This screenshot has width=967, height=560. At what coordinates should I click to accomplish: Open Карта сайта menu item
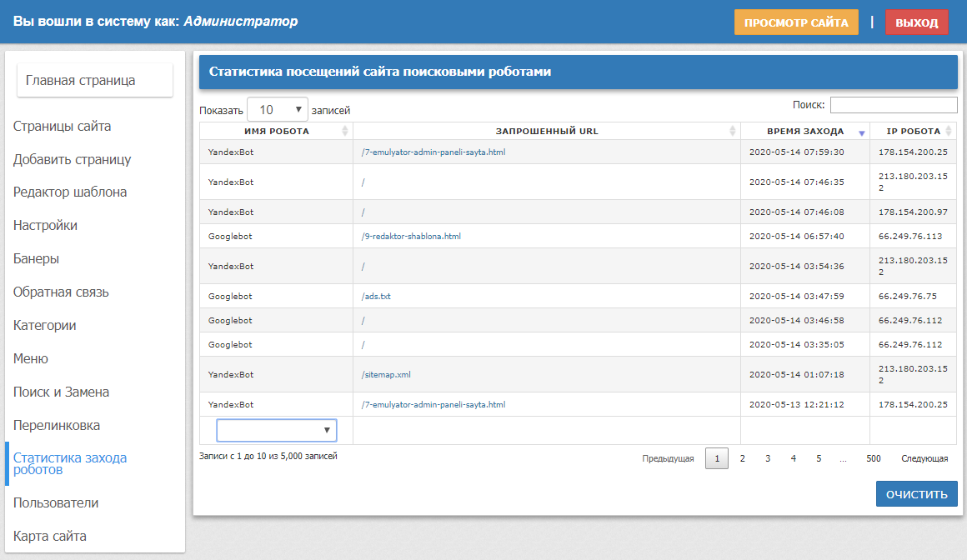point(49,537)
